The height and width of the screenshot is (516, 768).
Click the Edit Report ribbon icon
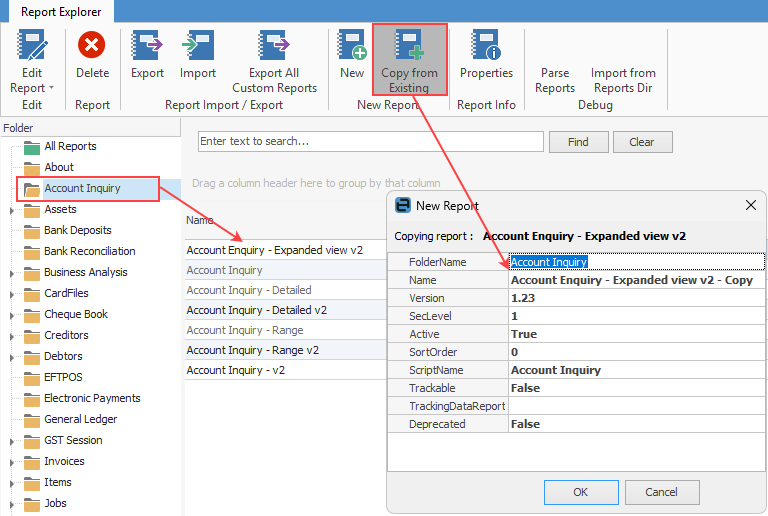32,45
